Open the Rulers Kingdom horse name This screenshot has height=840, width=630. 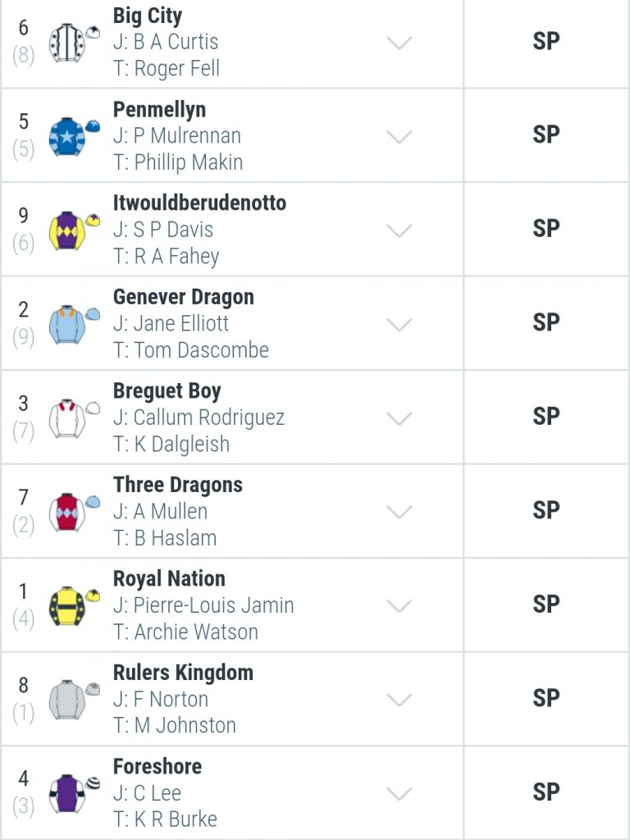(183, 673)
